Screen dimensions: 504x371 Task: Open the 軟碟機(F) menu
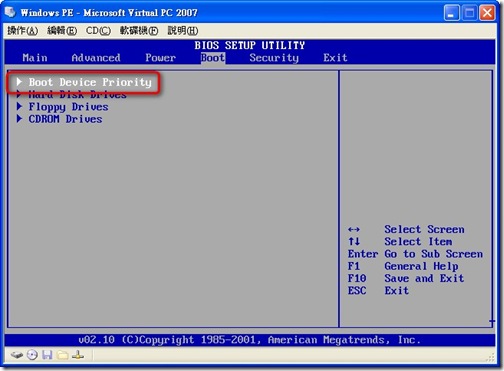click(x=139, y=31)
